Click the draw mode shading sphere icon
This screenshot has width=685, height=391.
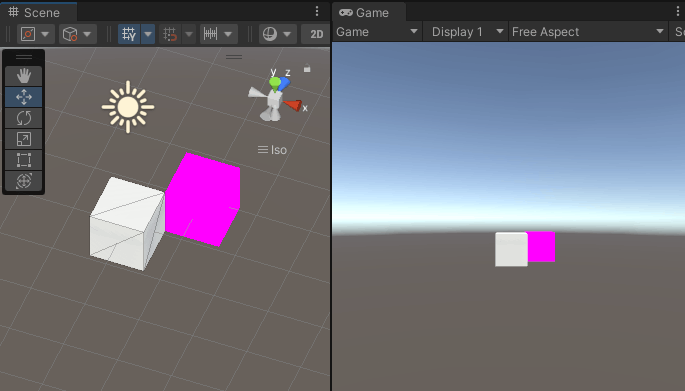270,34
